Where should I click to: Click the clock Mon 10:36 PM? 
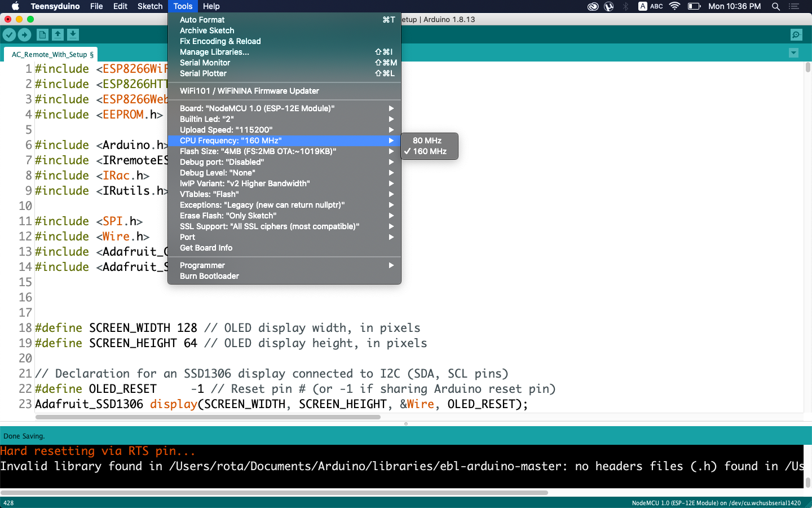pyautogui.click(x=734, y=6)
